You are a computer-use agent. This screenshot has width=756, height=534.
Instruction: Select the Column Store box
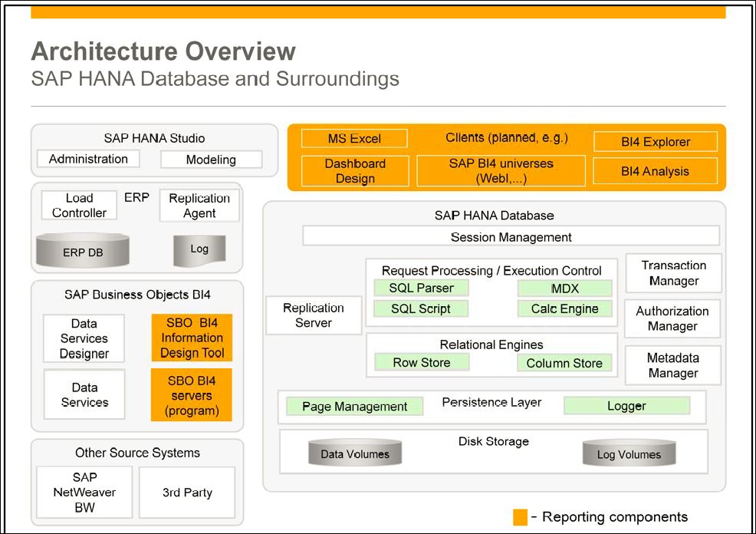(x=564, y=363)
